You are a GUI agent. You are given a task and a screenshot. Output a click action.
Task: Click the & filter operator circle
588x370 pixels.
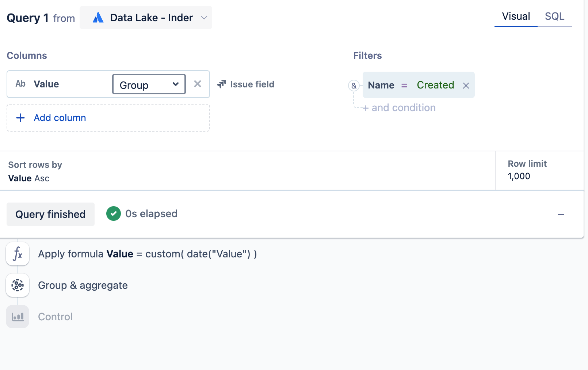point(354,85)
